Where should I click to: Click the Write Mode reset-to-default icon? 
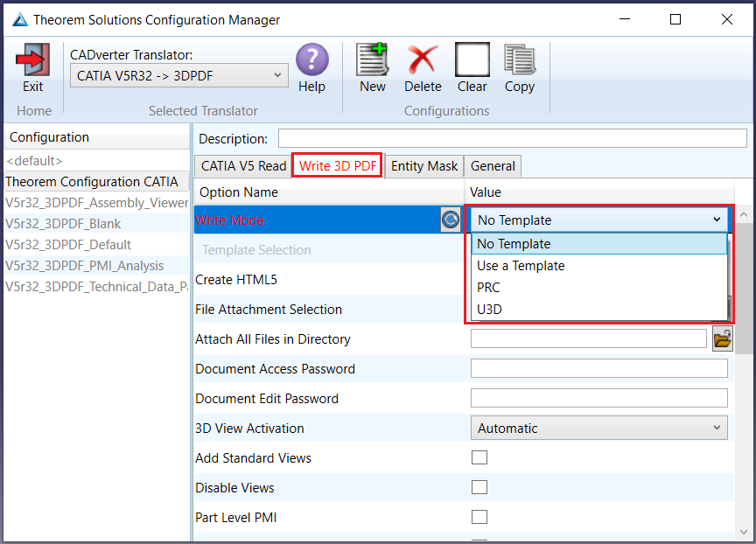pos(451,220)
